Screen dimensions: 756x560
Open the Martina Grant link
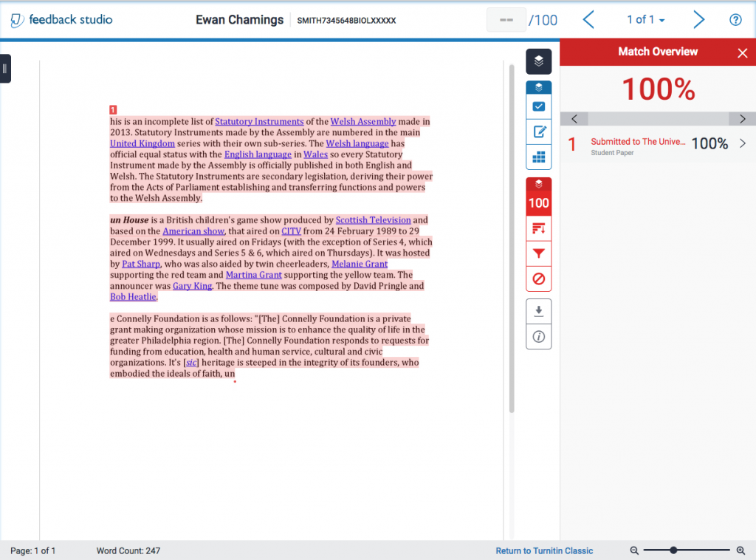tap(254, 275)
